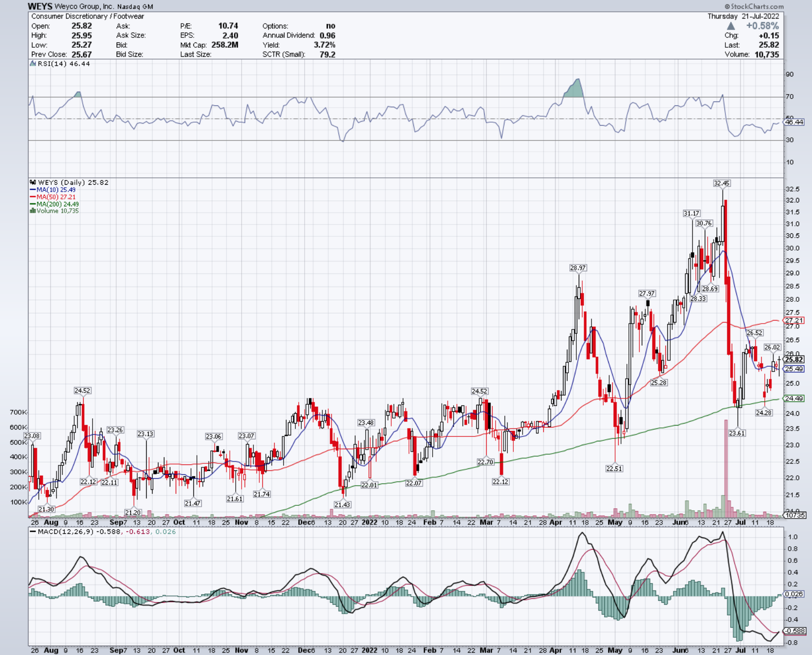The height and width of the screenshot is (655, 812).
Task: Click the 26.02 price annotation
Action: 772,347
